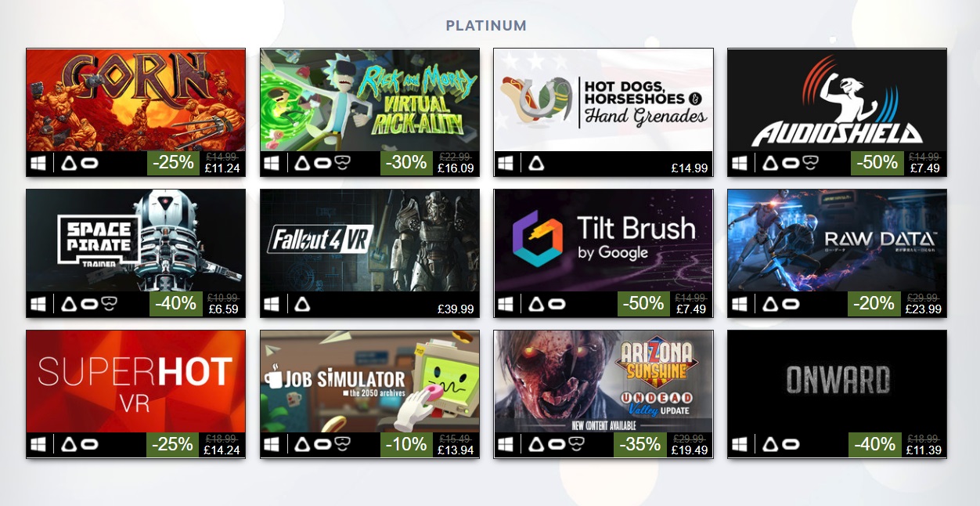Viewport: 980px width, 506px height.
Task: Click the Mixed Reality headset icon under Arizona Sunshine
Action: (577, 445)
